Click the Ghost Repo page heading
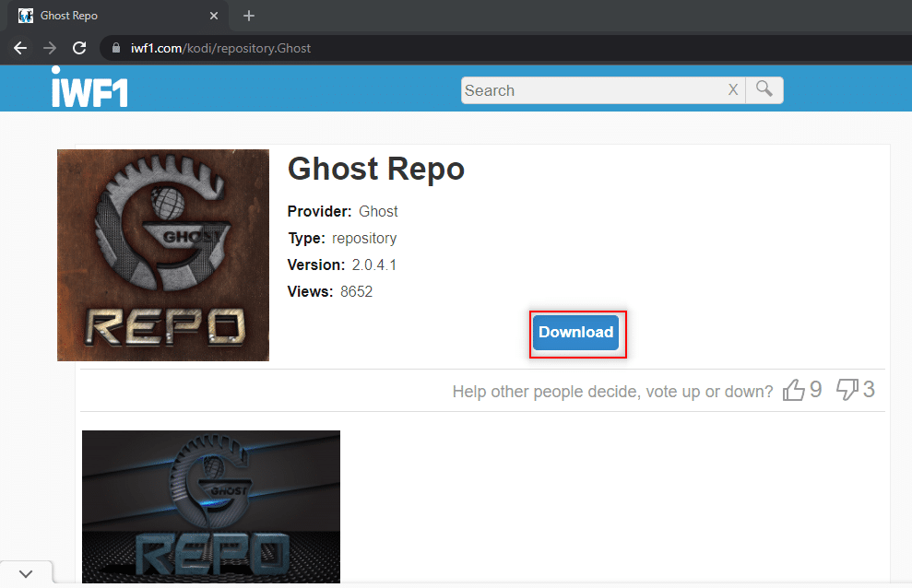 point(375,169)
